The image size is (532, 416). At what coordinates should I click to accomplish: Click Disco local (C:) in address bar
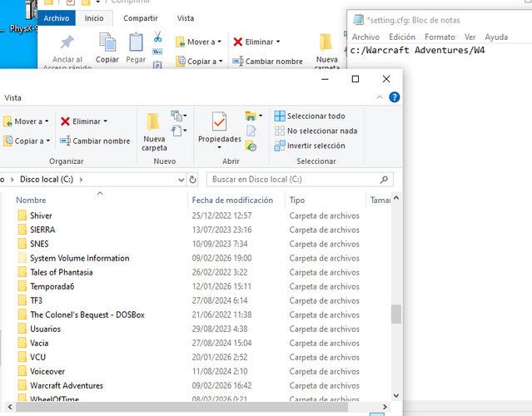(47, 180)
